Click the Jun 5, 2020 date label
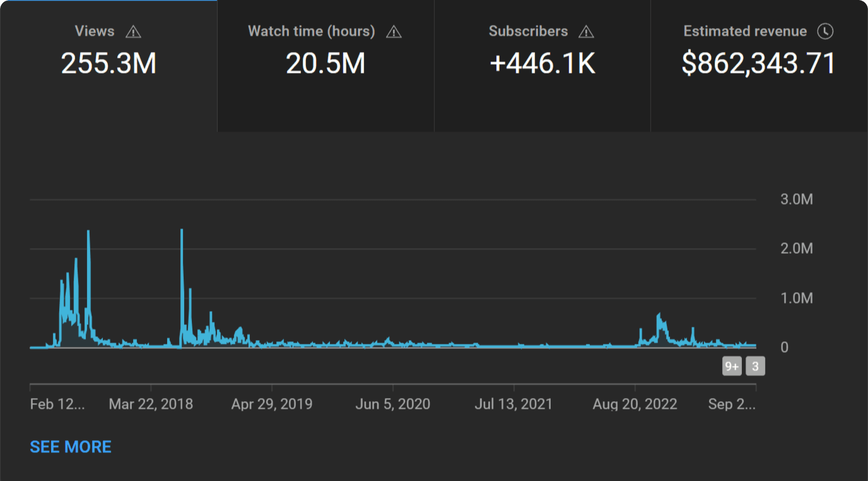Image resolution: width=868 pixels, height=481 pixels. coord(393,404)
